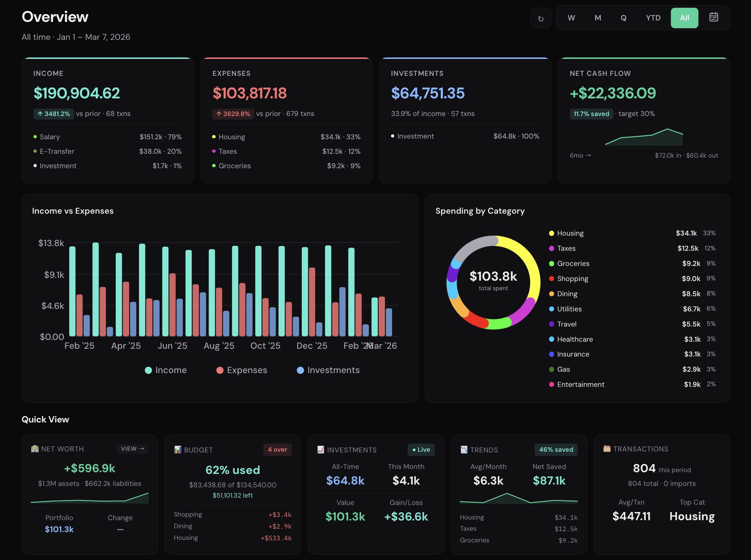Toggle the Income series in the chart legend
Viewport: 751px width, 560px height.
click(165, 370)
